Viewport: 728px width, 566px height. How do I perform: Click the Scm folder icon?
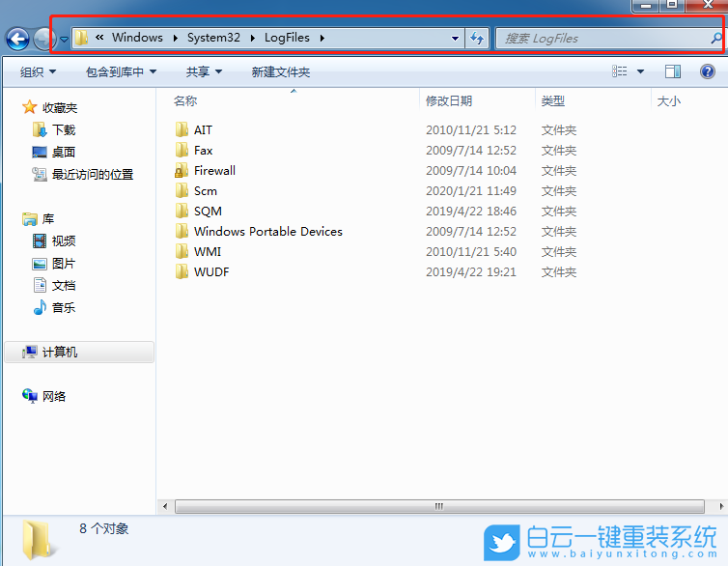click(x=182, y=190)
